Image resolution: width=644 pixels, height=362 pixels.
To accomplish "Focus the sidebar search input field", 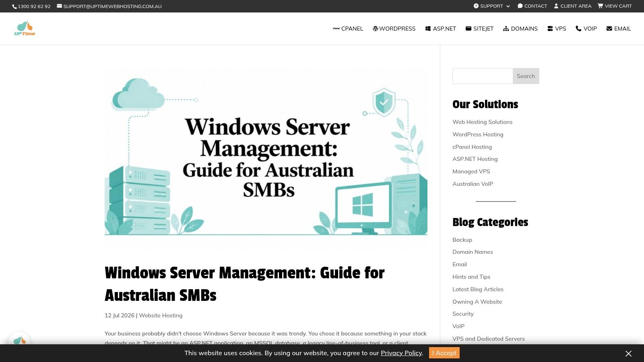I will 483,76.
